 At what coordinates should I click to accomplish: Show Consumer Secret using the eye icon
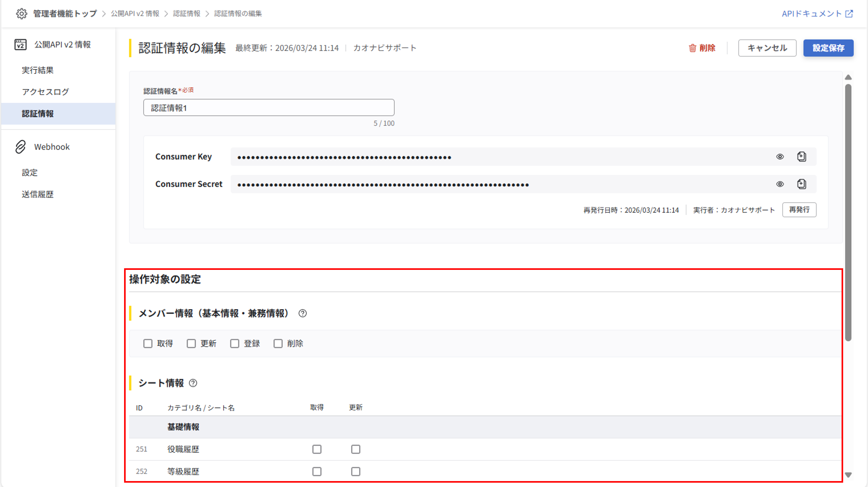780,184
